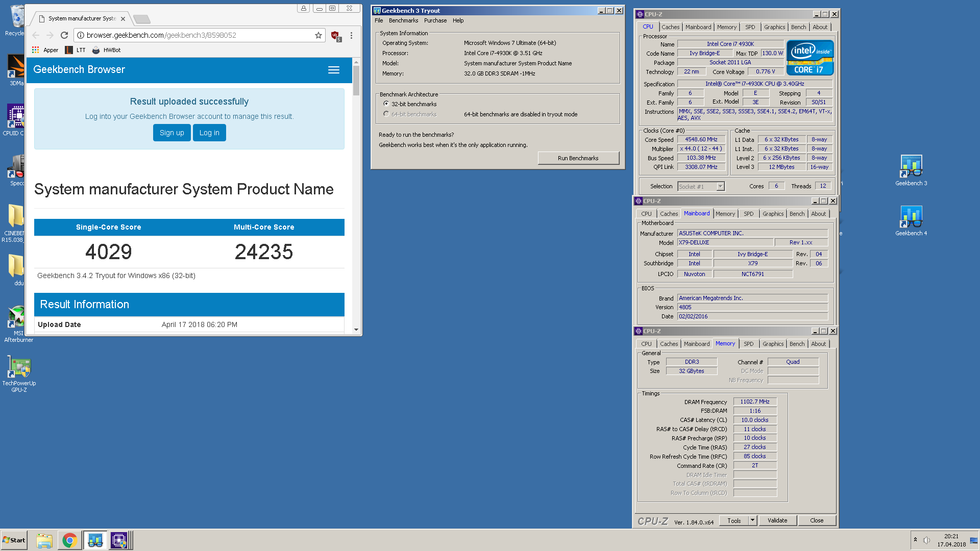Click the Tools button in CPU-Z
Image resolution: width=980 pixels, height=551 pixels.
[734, 520]
